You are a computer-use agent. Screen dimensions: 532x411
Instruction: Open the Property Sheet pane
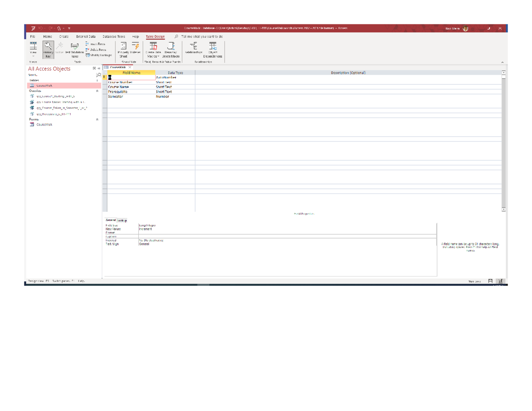point(123,49)
